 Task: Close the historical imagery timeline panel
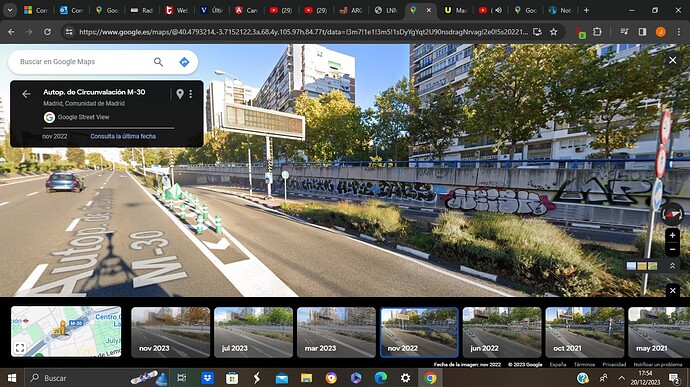[672, 290]
